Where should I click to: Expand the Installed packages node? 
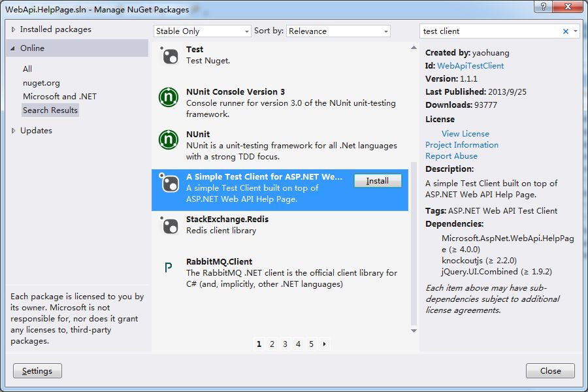point(13,29)
